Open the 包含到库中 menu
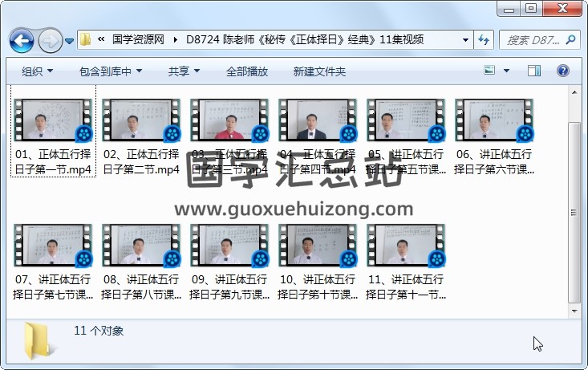Viewport: 588px width, 370px height. click(x=111, y=71)
